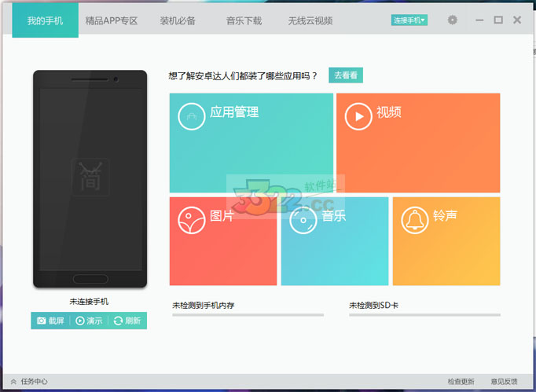This screenshot has width=536, height=392.
Task: Click the 去看看 button
Action: tap(346, 75)
